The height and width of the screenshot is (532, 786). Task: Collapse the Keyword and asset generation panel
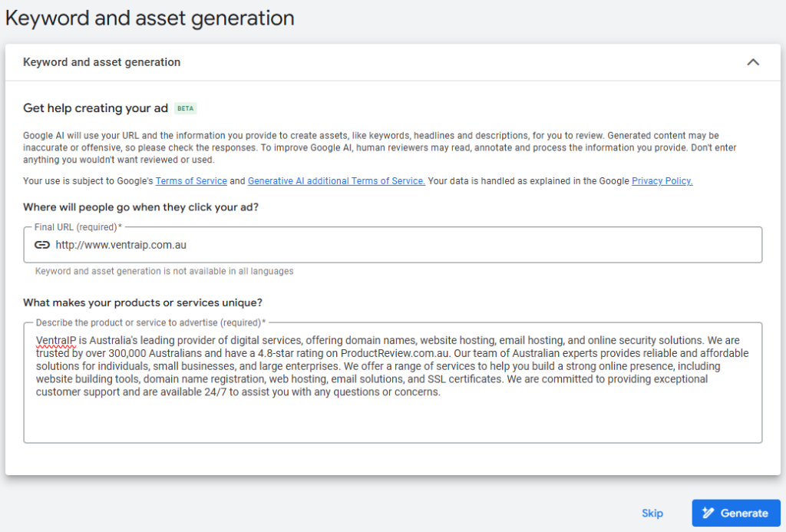[753, 62]
